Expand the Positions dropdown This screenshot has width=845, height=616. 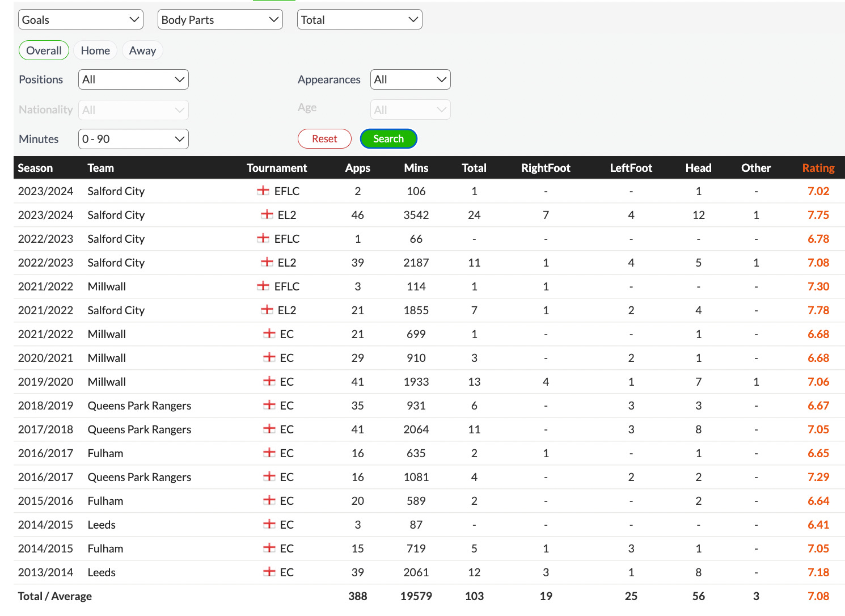(133, 79)
